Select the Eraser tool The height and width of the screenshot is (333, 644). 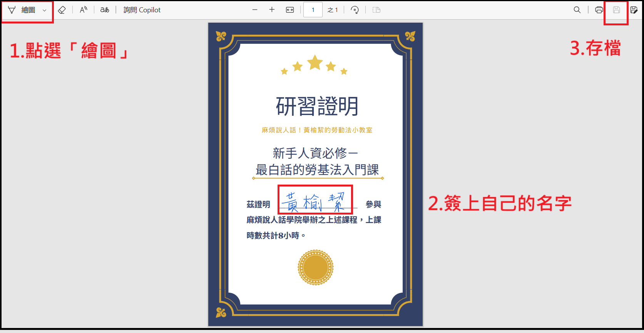coord(62,10)
